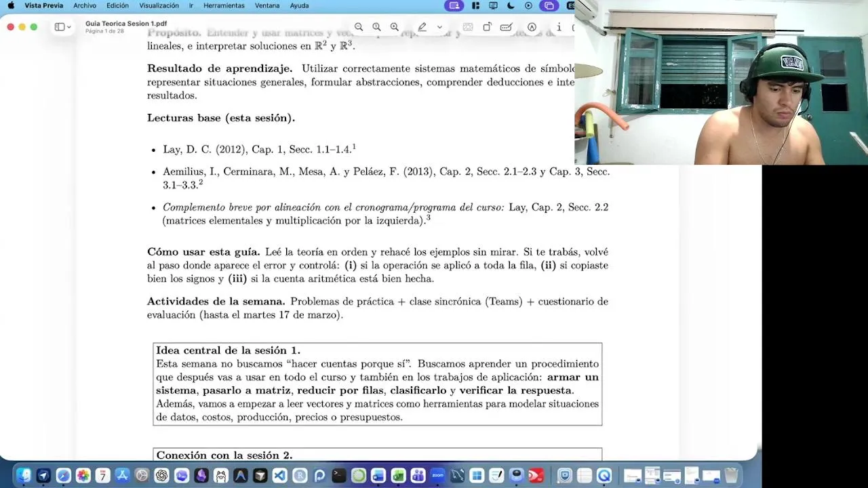The image size is (868, 488).
Task: Click the rotate page icon
Action: tap(487, 27)
